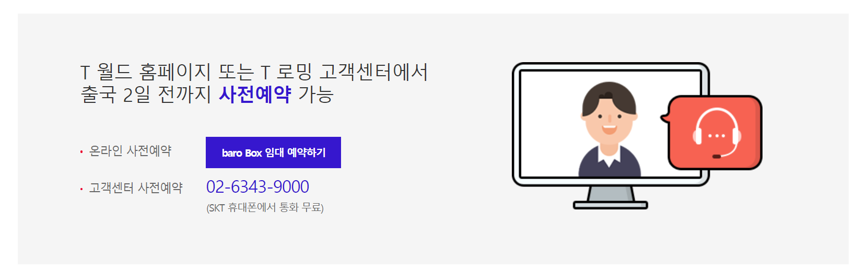The width and height of the screenshot is (868, 270).
Task: Click the person avatar inside the monitor
Action: coord(609,129)
